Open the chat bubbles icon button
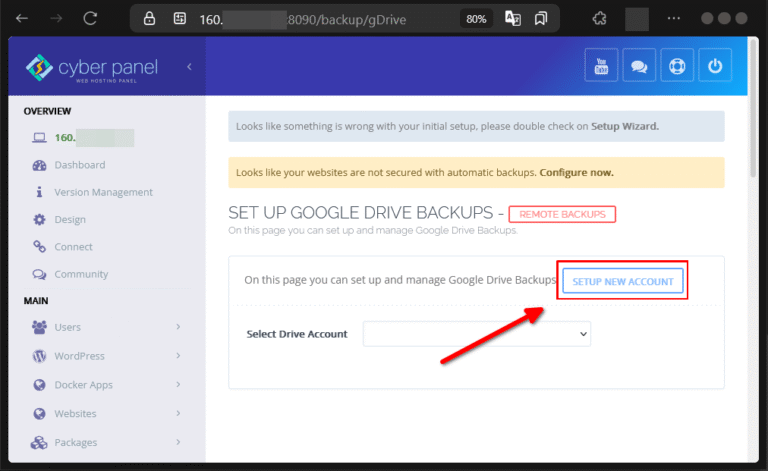Screen dimensions: 768x471 (639, 65)
